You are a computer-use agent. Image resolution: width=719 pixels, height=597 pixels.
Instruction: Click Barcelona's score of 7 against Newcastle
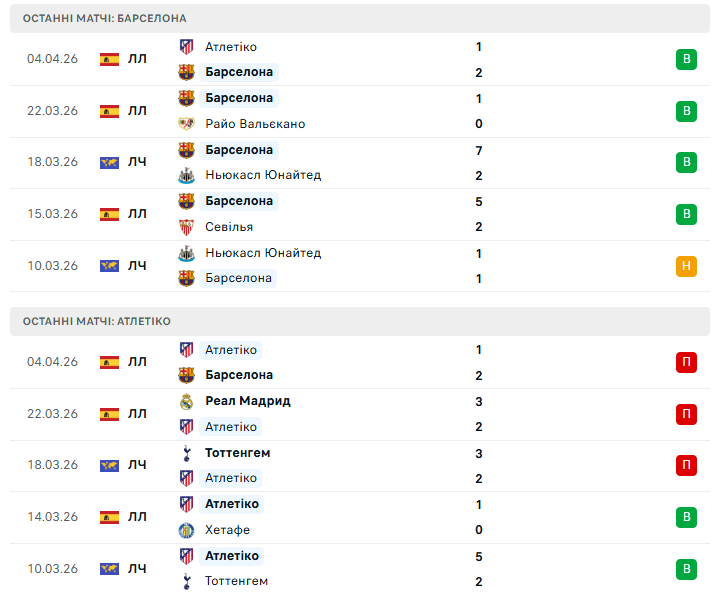pos(479,150)
